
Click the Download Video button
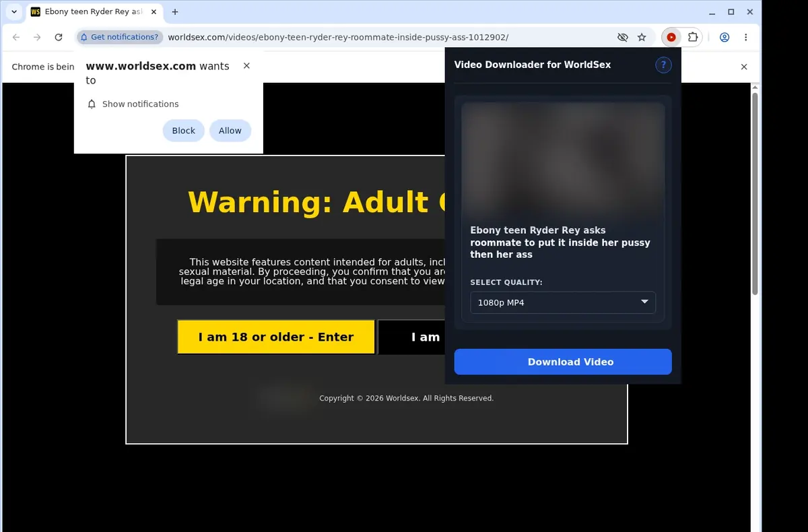563,362
